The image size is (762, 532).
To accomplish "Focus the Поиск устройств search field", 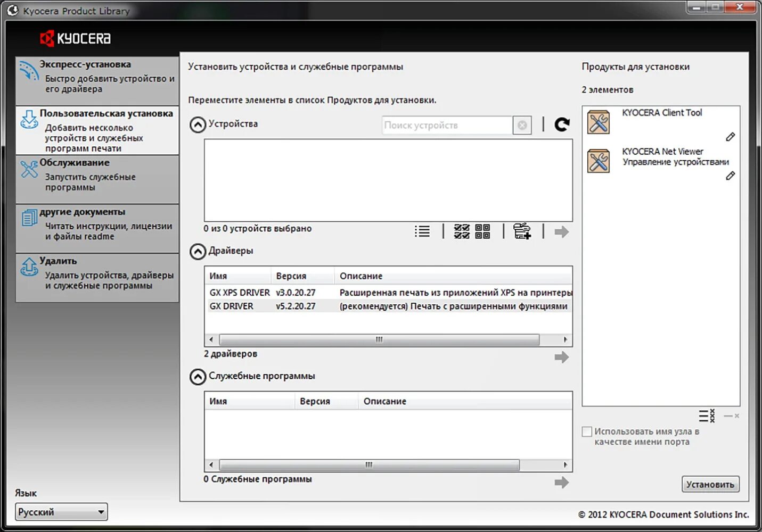I will pyautogui.click(x=447, y=126).
